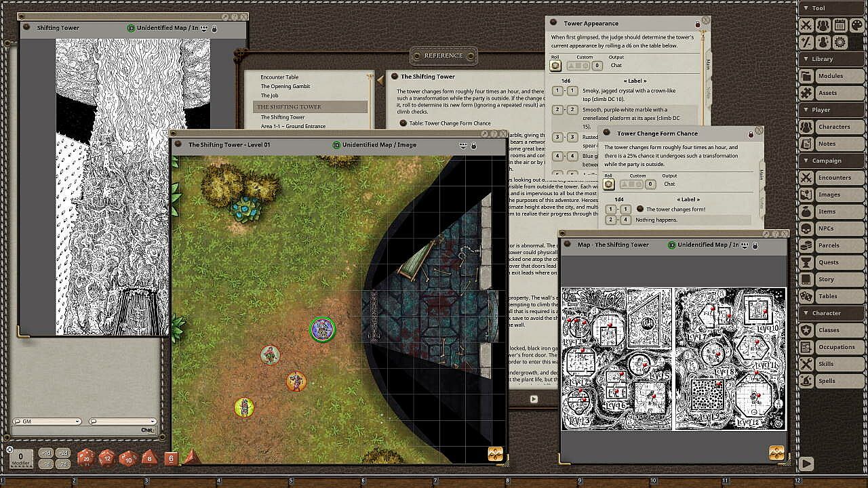Viewport: 868px width, 488px height.
Task: Select the yellow character token on the map
Action: coord(244,407)
